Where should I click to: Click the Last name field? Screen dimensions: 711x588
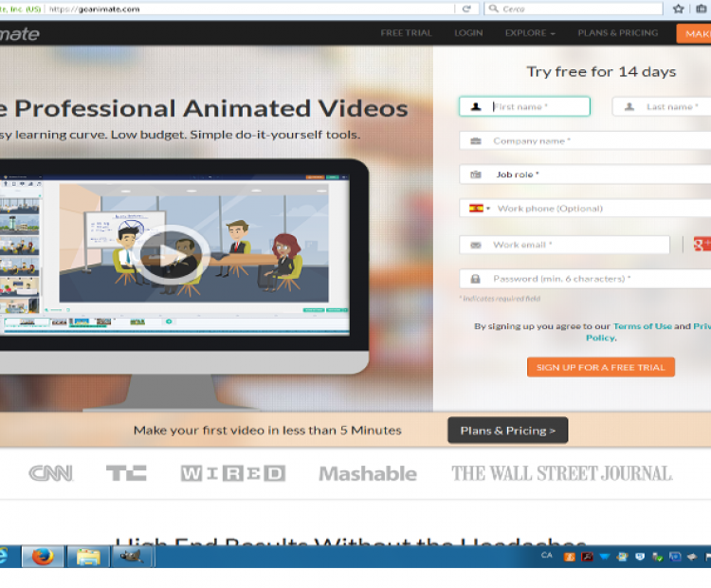[662, 106]
